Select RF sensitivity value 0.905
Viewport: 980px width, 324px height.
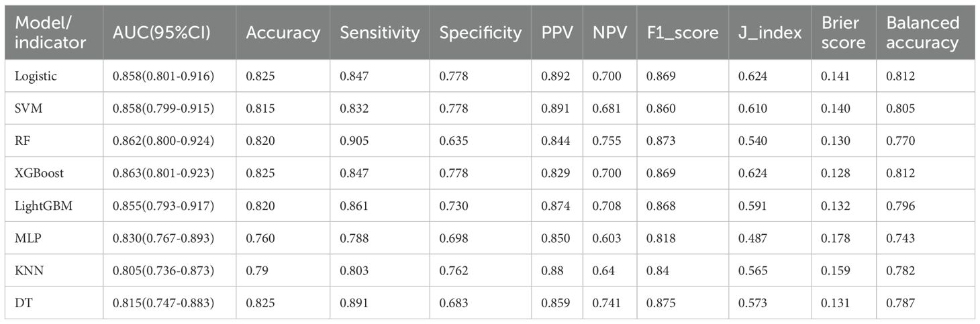353,141
